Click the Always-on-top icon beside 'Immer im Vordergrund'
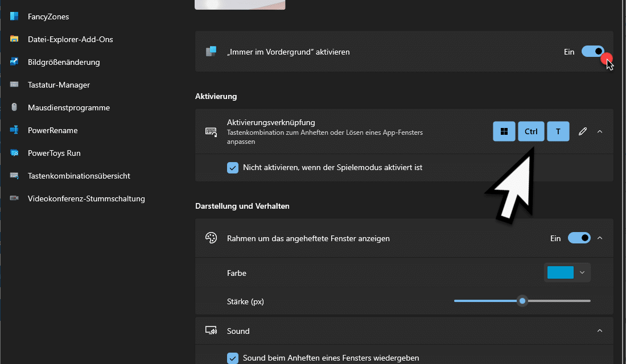This screenshot has width=626, height=364. tap(211, 52)
